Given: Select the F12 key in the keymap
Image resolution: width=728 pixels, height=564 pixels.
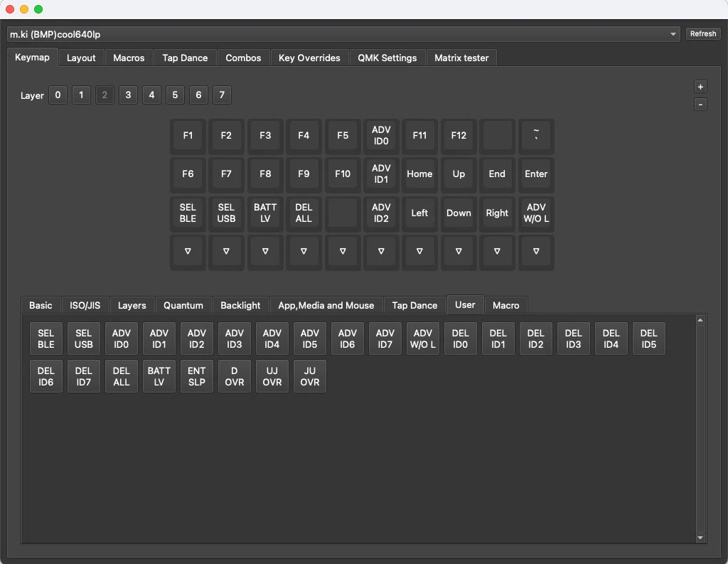Looking at the screenshot, I should point(459,136).
